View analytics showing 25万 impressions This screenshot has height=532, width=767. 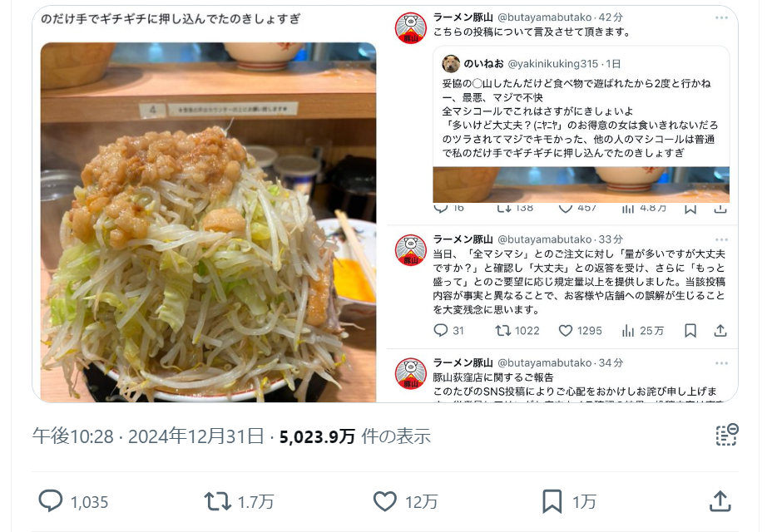(628, 331)
